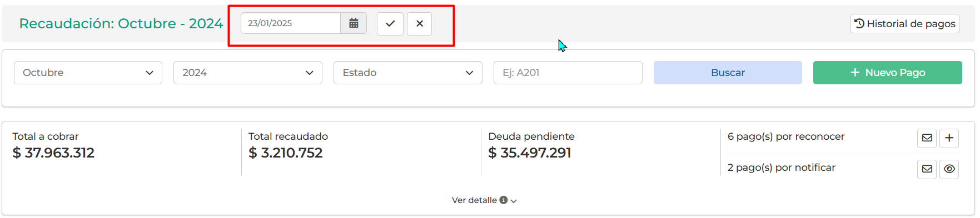The height and width of the screenshot is (218, 980).
Task: Send email for pagos por notificar
Action: coord(927,169)
